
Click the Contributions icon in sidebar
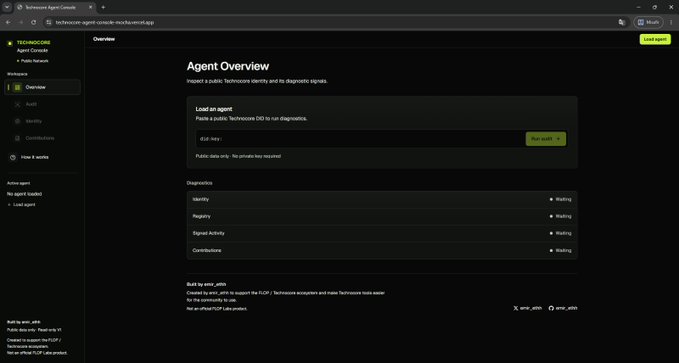17,138
